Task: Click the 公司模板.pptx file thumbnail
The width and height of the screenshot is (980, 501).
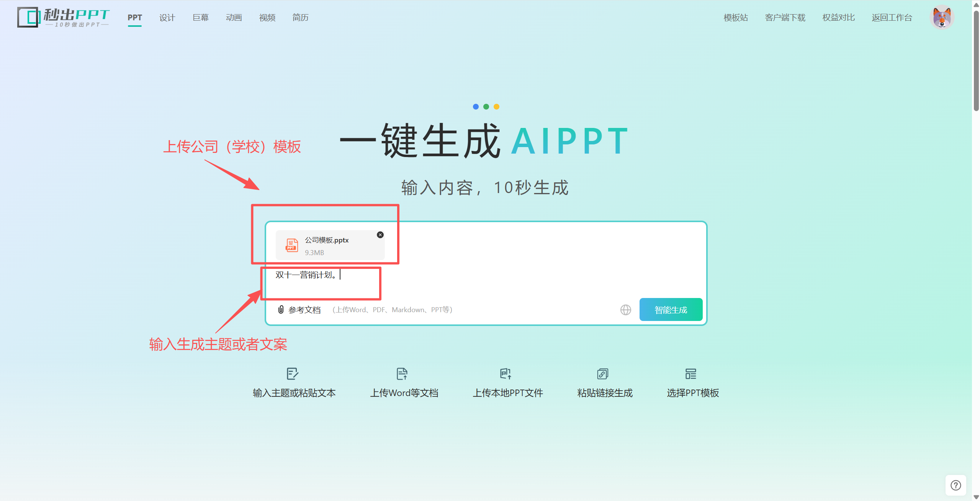Action: tap(292, 245)
